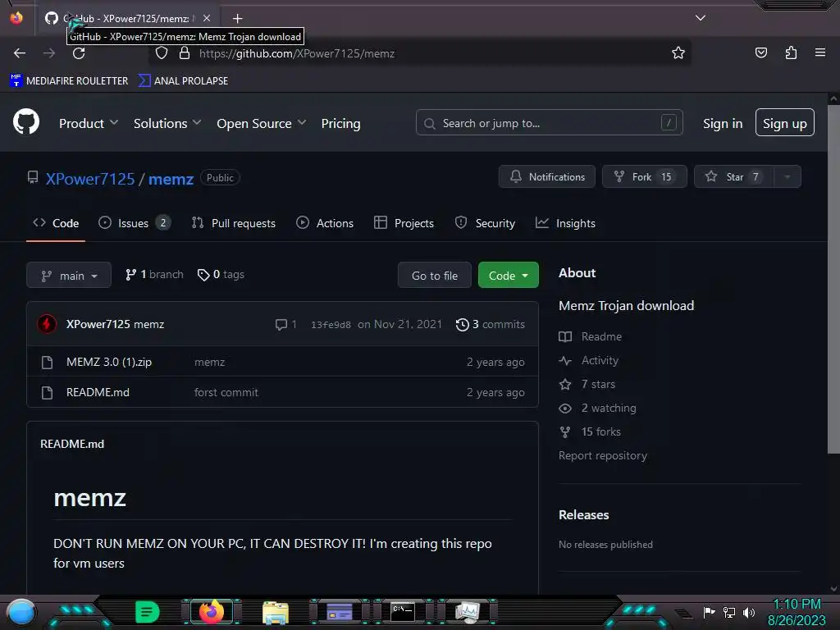Expand the Product menu

(89, 123)
